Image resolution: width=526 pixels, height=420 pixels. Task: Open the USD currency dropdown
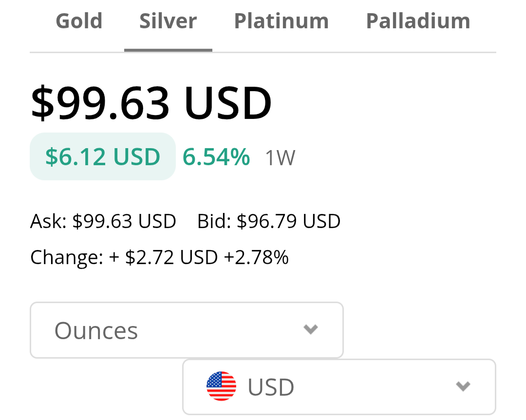pos(339,387)
